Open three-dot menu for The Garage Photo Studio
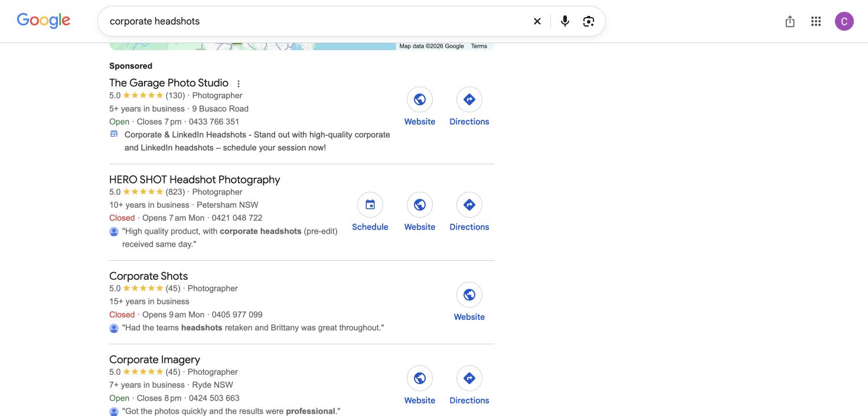 (239, 84)
